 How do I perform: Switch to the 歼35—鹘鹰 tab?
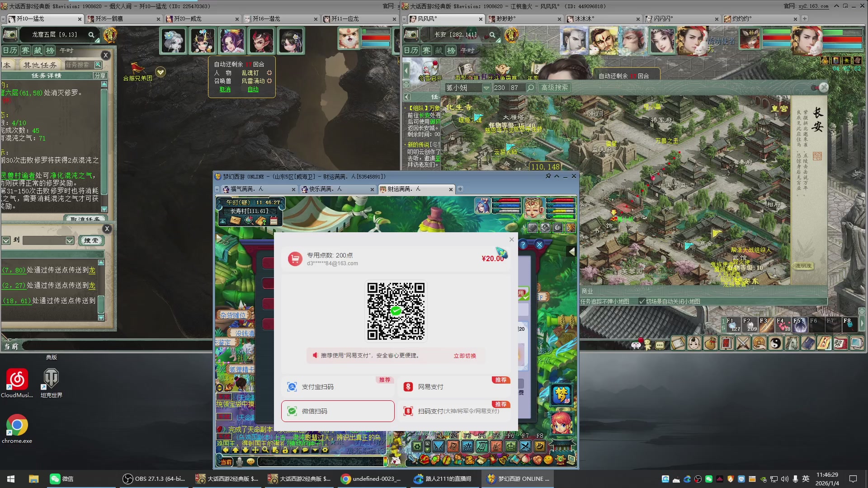(x=109, y=19)
